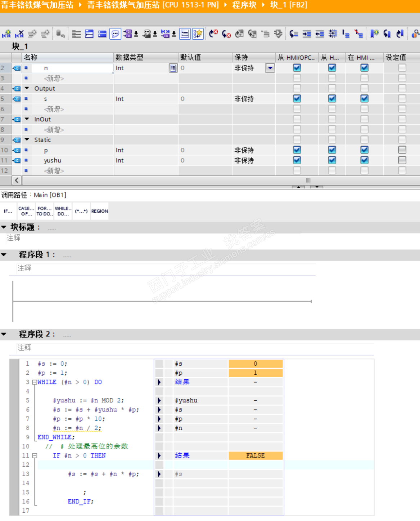
Task: Click the remove comment icon with red slash
Action: point(358,34)
